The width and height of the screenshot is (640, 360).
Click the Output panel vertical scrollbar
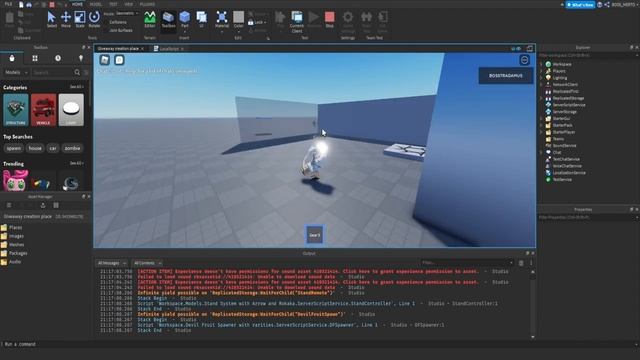[533, 304]
